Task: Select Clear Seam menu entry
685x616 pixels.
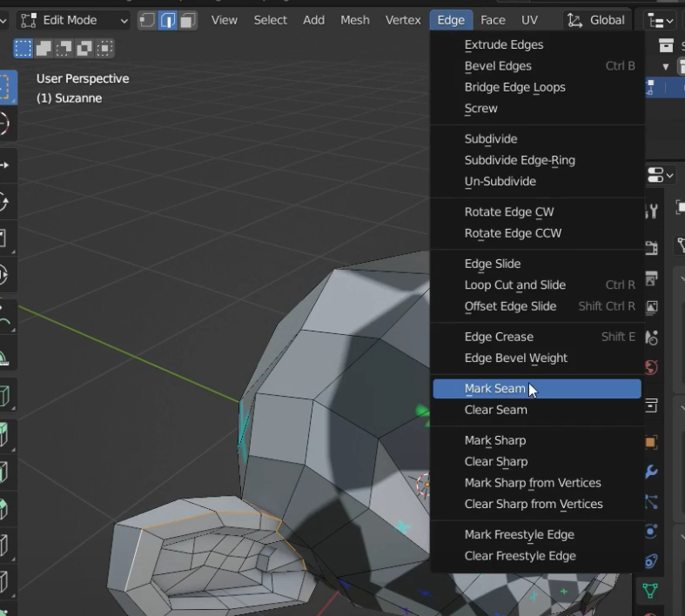Action: [495, 410]
